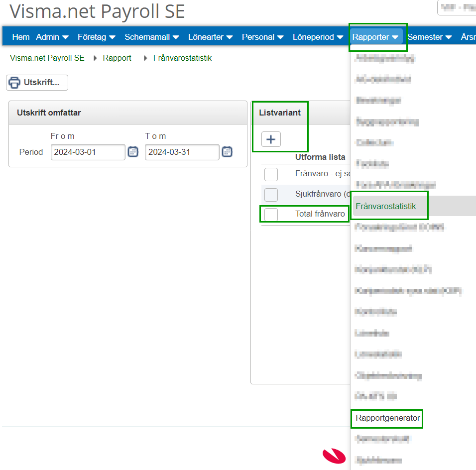Open the From date calendar picker

(133, 151)
